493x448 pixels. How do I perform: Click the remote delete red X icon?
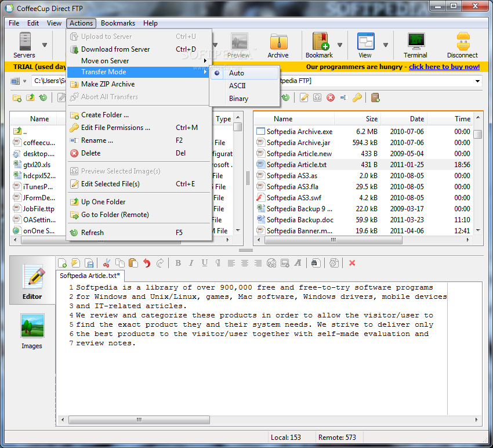coord(331,98)
